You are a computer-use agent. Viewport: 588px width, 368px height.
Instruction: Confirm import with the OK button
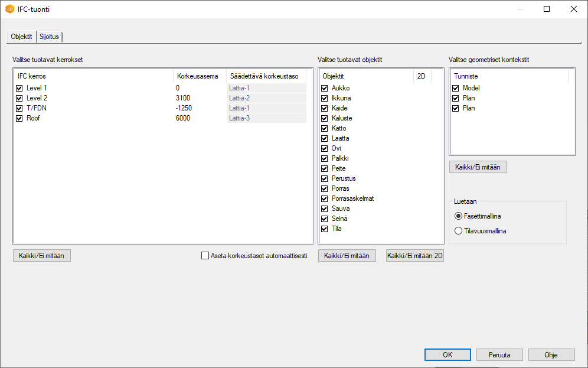pos(447,355)
